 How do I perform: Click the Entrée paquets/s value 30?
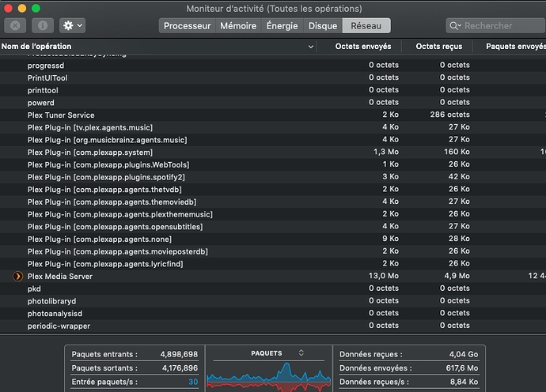(193, 382)
